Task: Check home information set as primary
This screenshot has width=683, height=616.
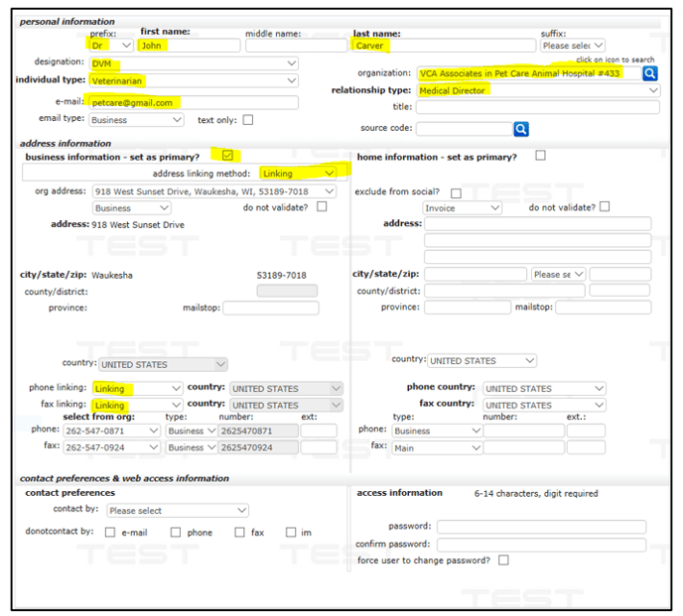Action: tap(540, 156)
